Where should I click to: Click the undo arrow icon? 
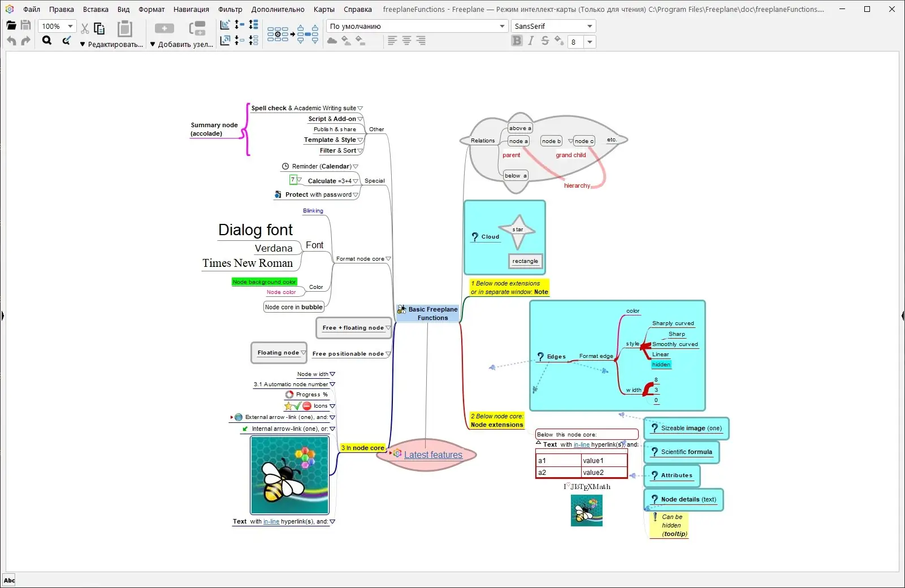pyautogui.click(x=12, y=41)
